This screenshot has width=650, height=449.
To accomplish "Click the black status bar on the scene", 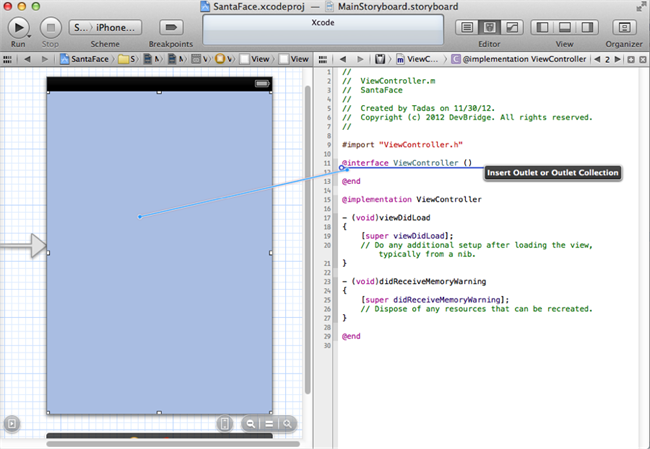I will (x=160, y=84).
